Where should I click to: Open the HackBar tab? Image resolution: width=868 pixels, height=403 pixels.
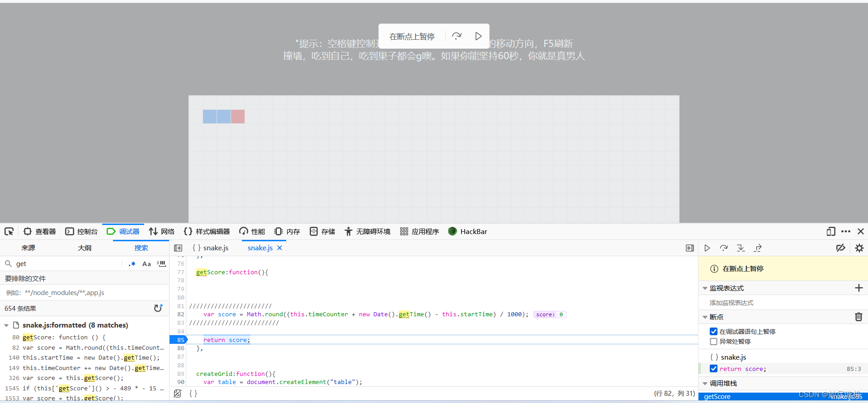pos(467,232)
